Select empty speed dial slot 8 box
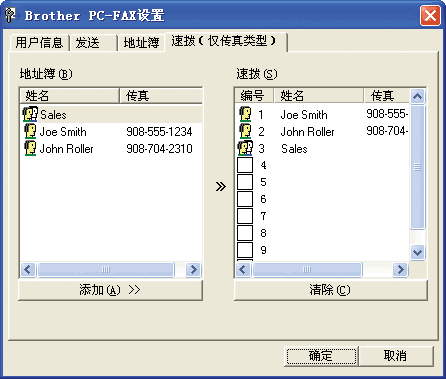Screen dimensions: 446x379 coord(245,233)
